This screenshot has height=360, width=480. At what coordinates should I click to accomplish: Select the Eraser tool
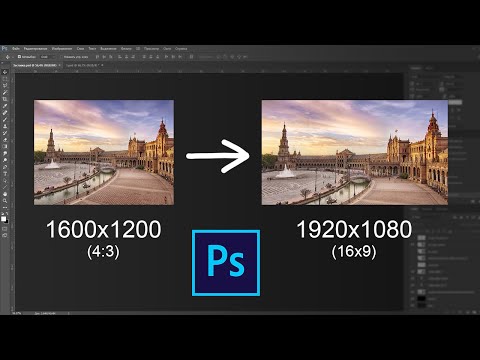coord(5,140)
